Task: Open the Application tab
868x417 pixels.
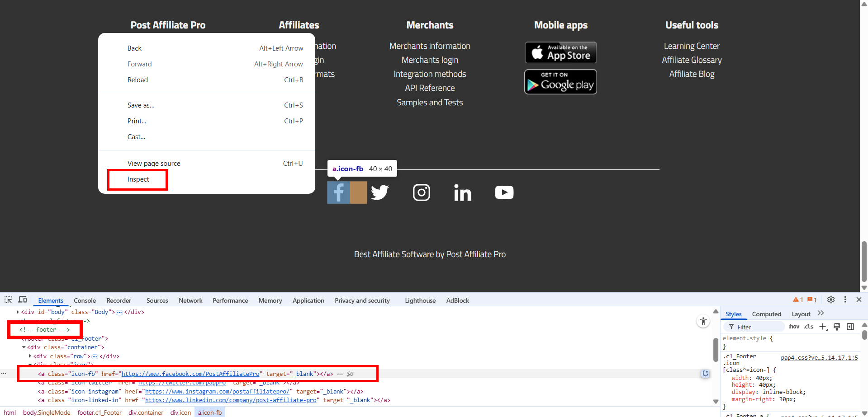Action: [308, 300]
